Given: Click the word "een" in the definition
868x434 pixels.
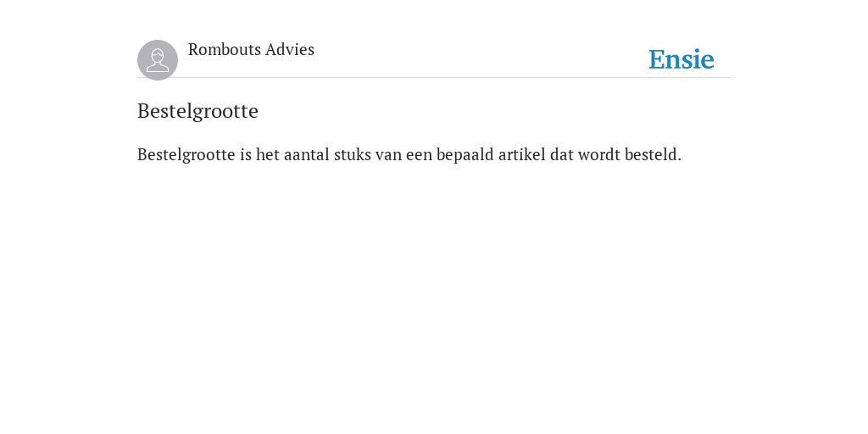Looking at the screenshot, I should tap(419, 156).
